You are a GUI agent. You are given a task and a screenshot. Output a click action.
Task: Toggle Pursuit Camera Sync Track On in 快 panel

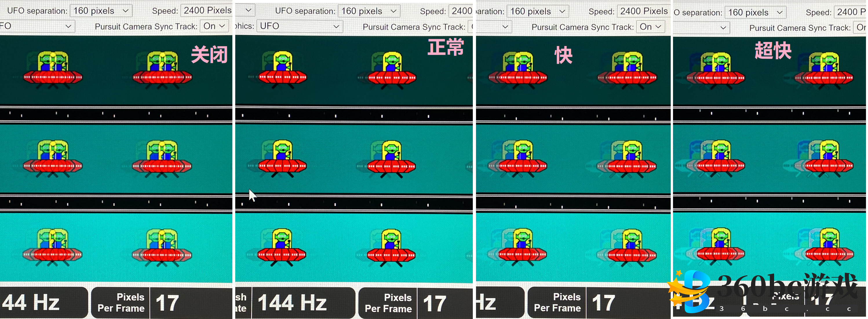tap(650, 27)
